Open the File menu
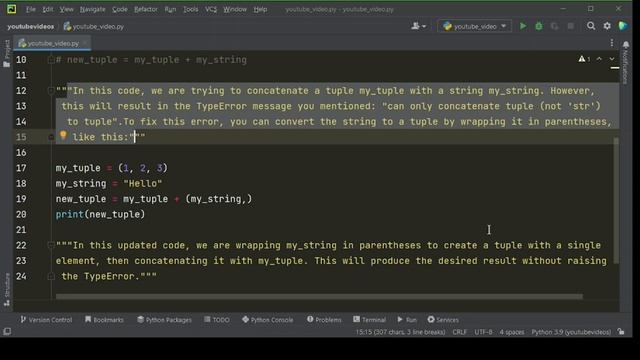 (x=31, y=9)
